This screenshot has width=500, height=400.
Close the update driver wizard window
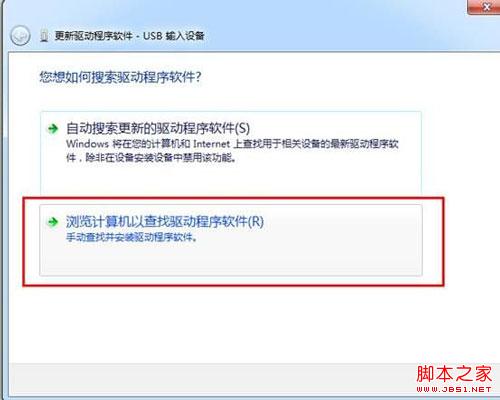coord(485,7)
